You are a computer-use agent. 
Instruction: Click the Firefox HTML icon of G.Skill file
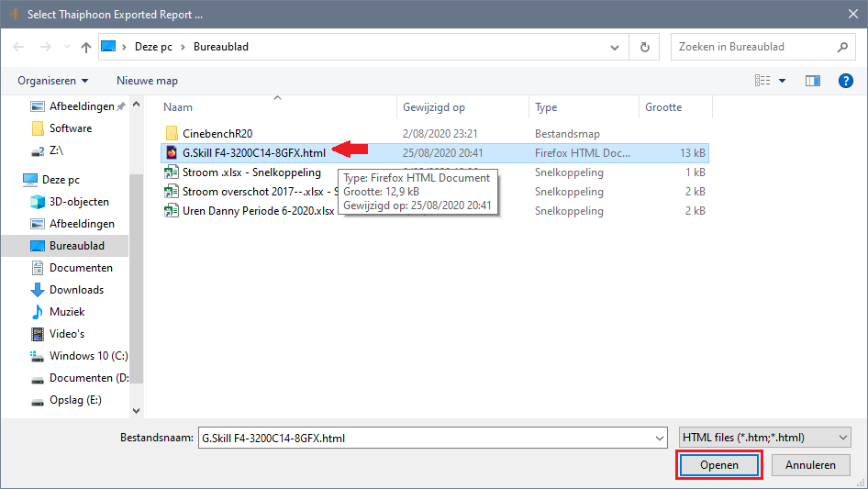(172, 153)
